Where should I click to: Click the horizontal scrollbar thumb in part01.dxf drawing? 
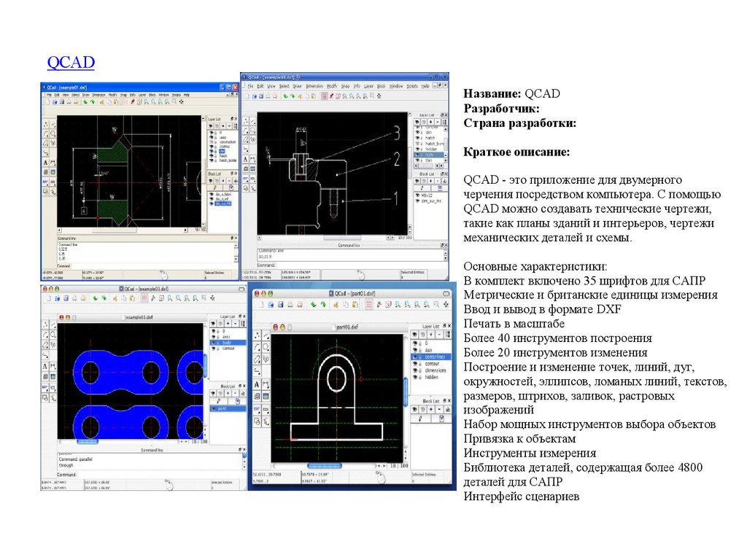(325, 466)
